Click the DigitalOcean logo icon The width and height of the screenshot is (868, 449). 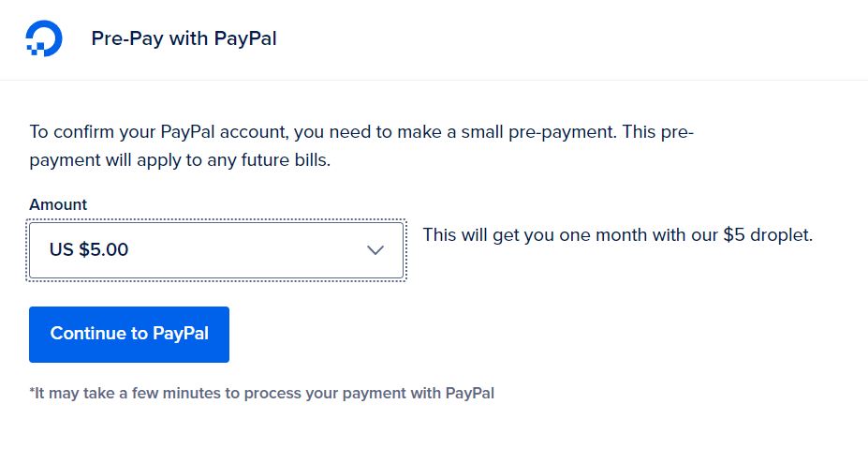pos(44,38)
